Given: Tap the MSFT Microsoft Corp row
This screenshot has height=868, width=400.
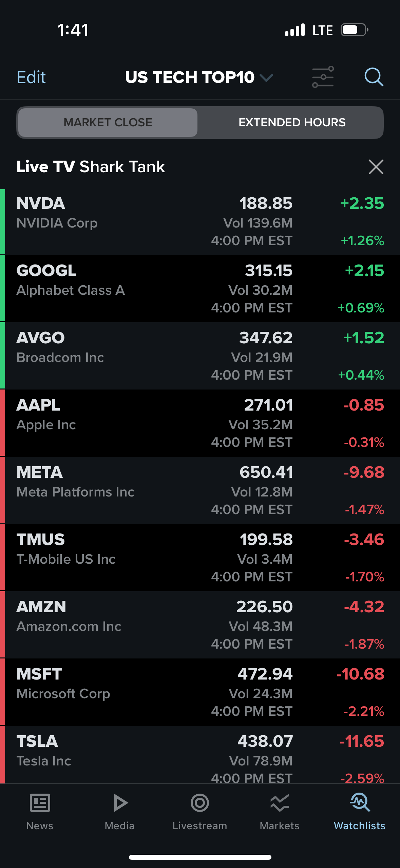Looking at the screenshot, I should [x=200, y=692].
